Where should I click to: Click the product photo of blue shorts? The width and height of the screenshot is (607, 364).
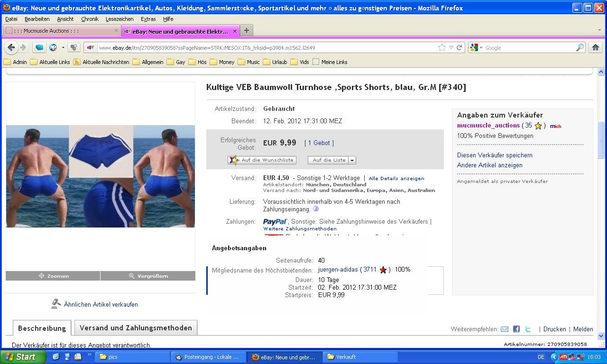point(100,176)
